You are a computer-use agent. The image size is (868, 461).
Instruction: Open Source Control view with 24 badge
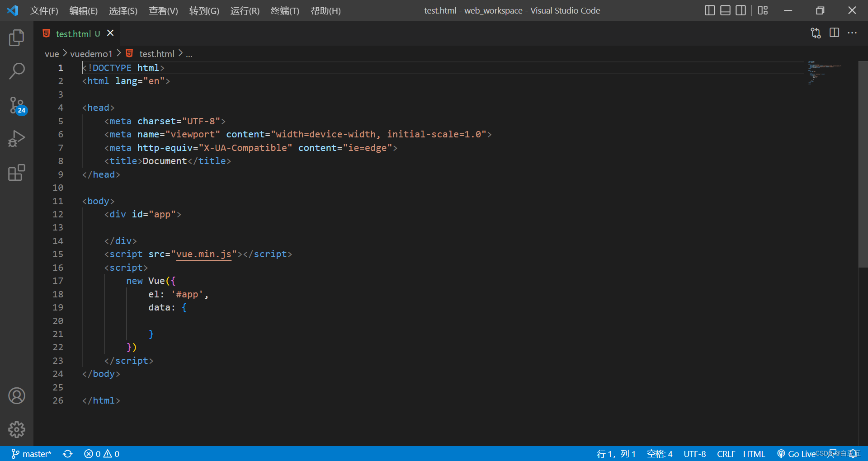click(x=18, y=105)
